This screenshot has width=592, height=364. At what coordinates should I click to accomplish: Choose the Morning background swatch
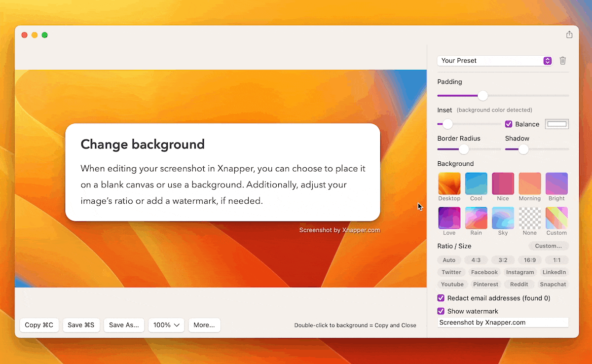(x=530, y=183)
